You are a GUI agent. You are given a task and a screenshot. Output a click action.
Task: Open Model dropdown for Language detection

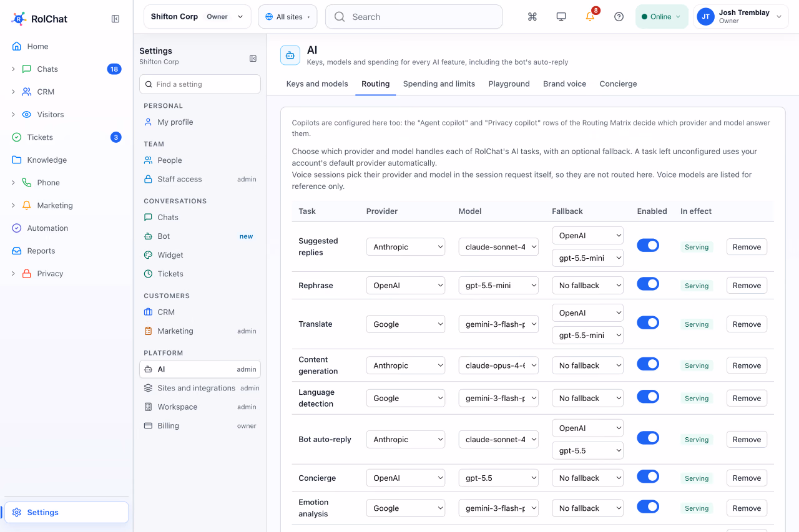499,399
